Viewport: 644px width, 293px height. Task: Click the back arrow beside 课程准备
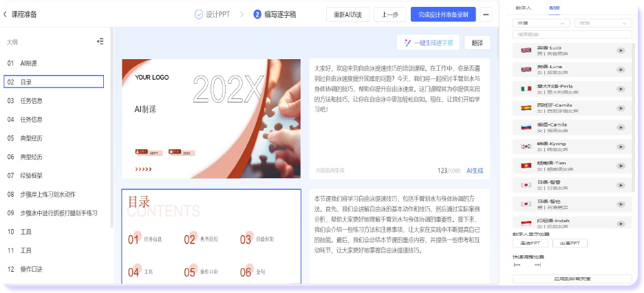6,14
